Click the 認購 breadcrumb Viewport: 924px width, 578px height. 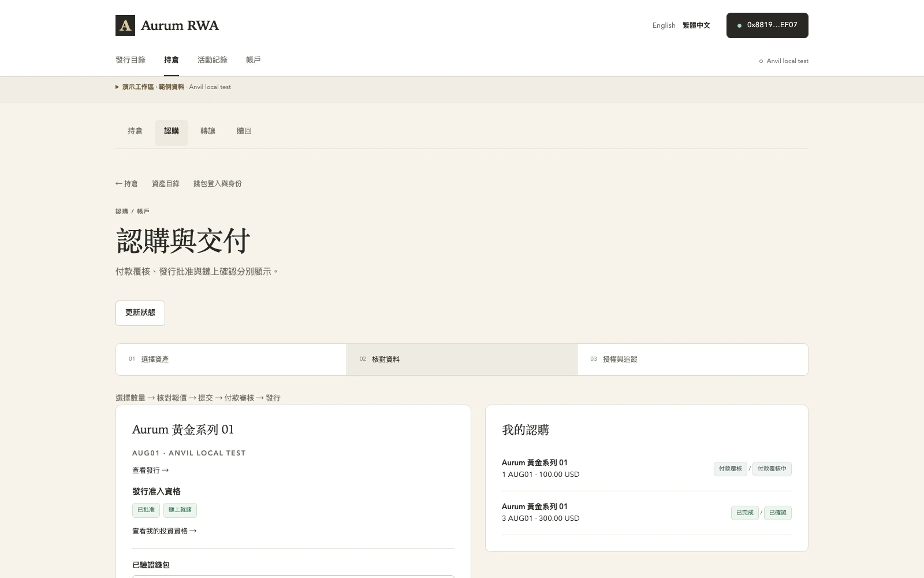[x=122, y=212]
